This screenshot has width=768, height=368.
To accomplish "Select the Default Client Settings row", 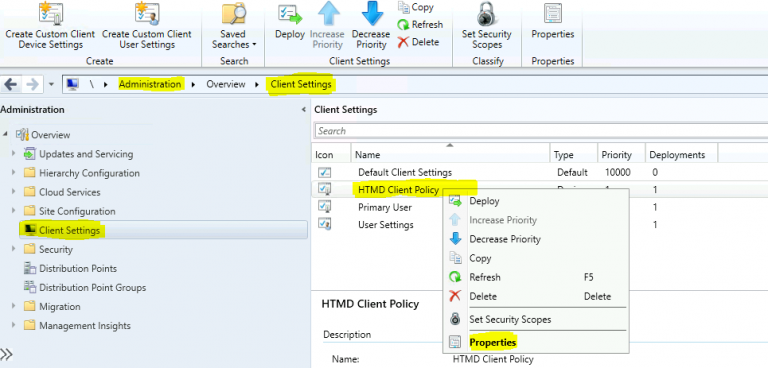I will 539,172.
